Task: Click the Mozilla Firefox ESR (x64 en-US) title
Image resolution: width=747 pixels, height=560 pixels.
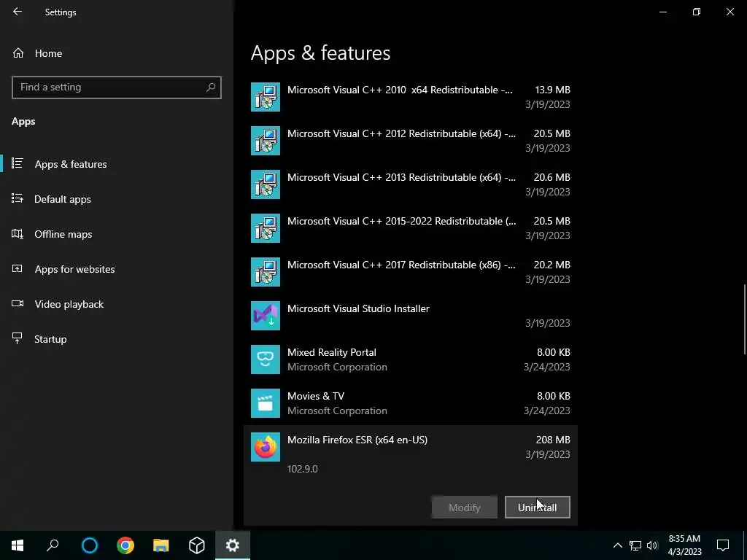Action: (x=357, y=440)
